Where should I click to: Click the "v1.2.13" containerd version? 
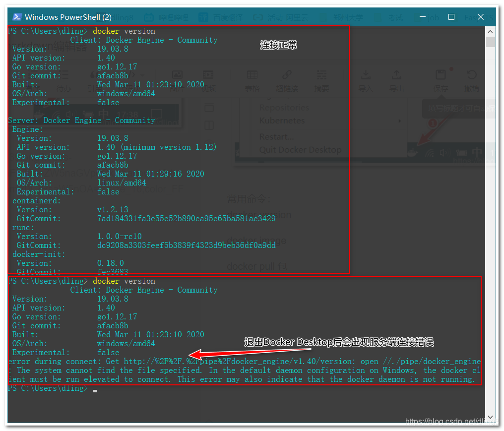click(113, 210)
